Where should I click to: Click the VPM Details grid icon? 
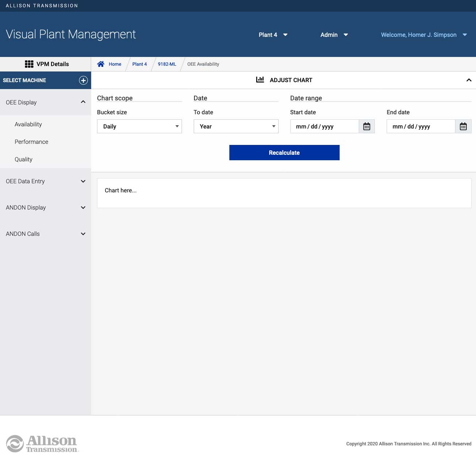click(29, 64)
